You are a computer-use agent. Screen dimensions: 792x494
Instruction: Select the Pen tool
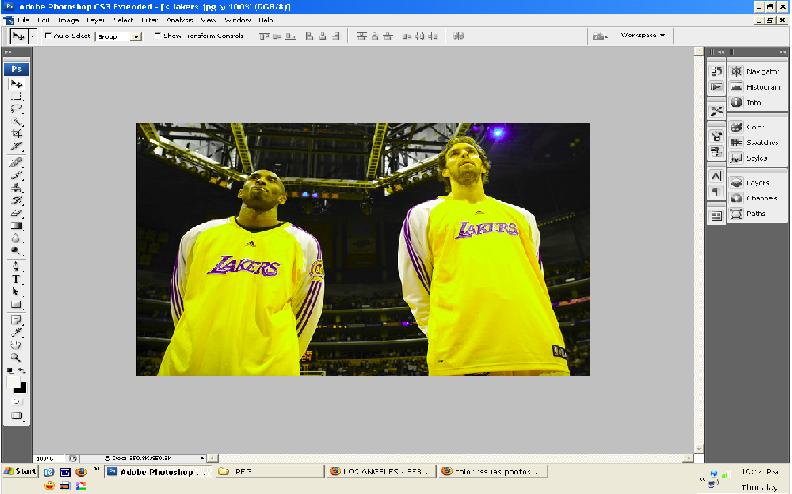click(16, 267)
